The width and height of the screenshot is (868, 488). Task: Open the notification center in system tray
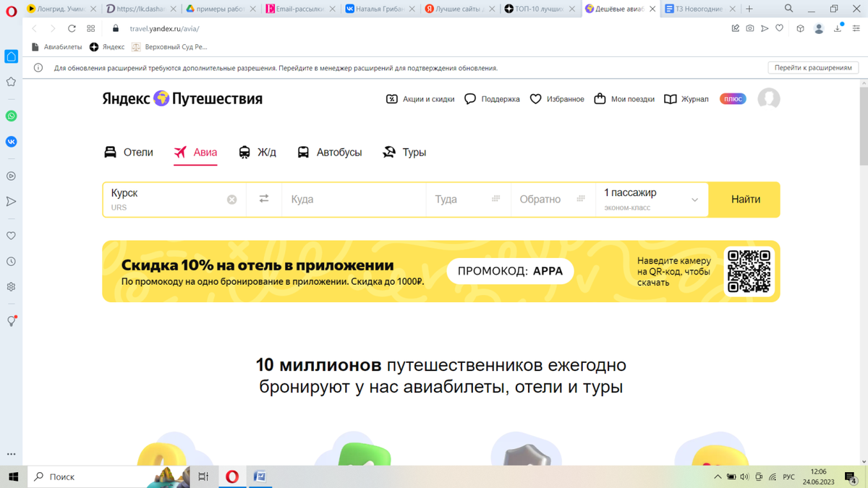coord(851,477)
